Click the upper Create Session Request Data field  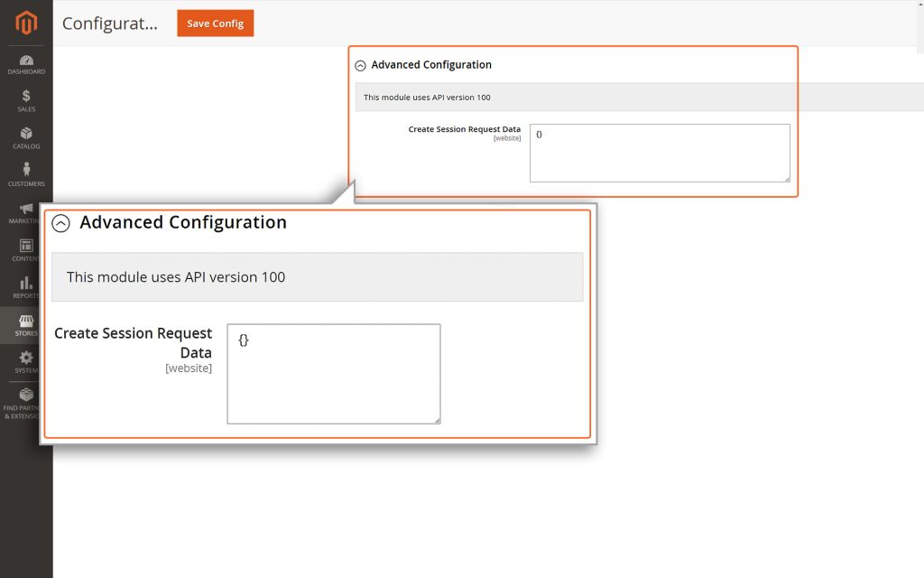(x=660, y=153)
